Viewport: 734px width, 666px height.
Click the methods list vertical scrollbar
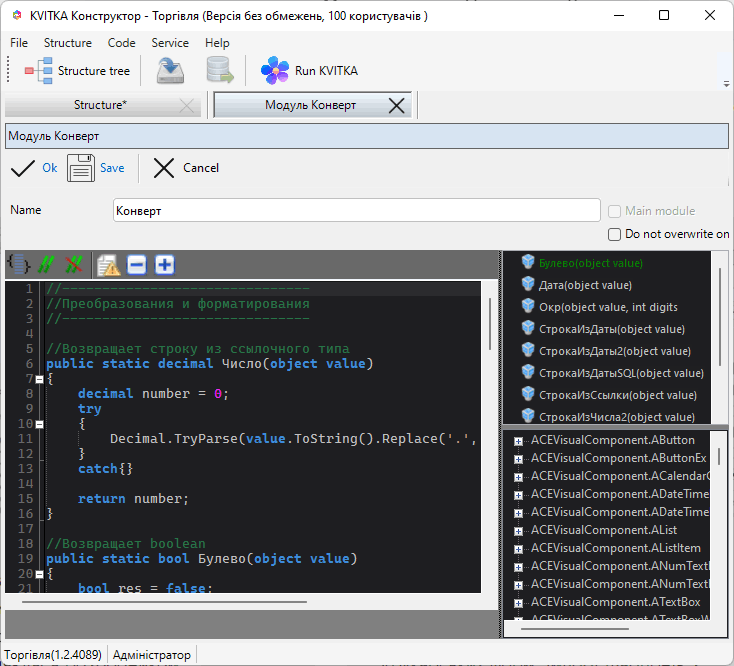pos(720,317)
